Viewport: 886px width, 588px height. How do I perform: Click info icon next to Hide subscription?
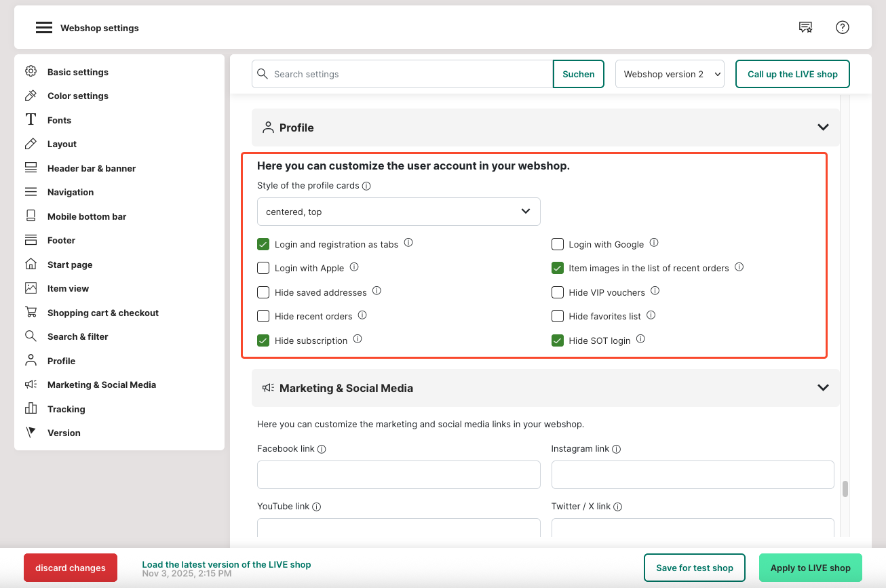pyautogui.click(x=358, y=339)
